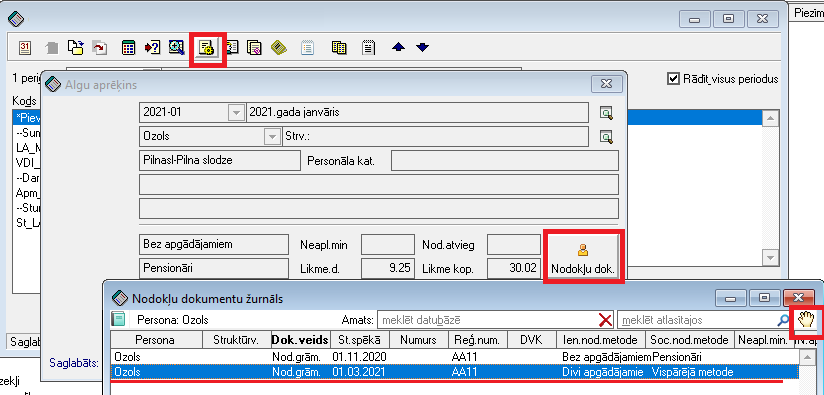824x395 pixels.
Task: Click the calendar 31 toolbar icon
Action: click(25, 48)
